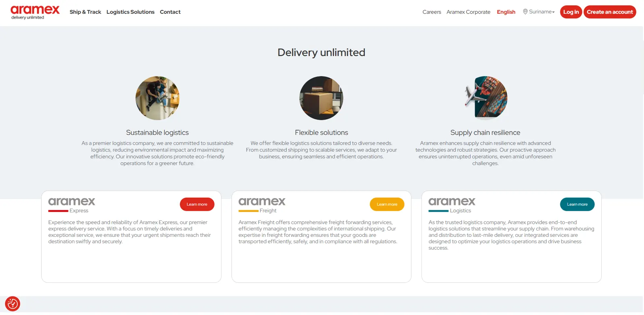This screenshot has height=315, width=644.
Task: Click the Supply chain resilience airplane image
Action: [x=485, y=98]
